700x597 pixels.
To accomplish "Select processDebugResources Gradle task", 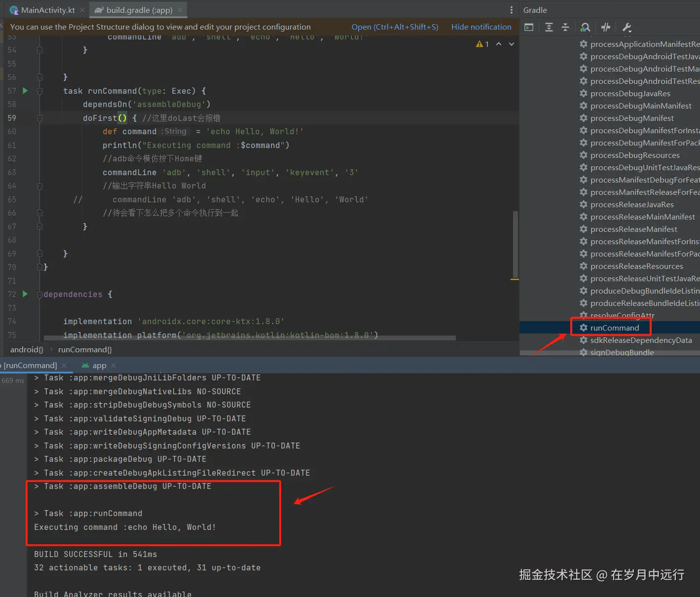I will pyautogui.click(x=635, y=155).
